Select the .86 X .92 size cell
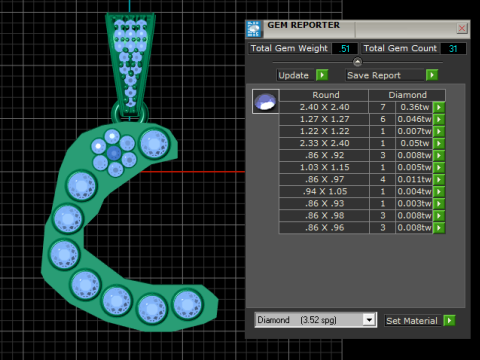Viewport: 480px width, 360px height. pos(324,155)
